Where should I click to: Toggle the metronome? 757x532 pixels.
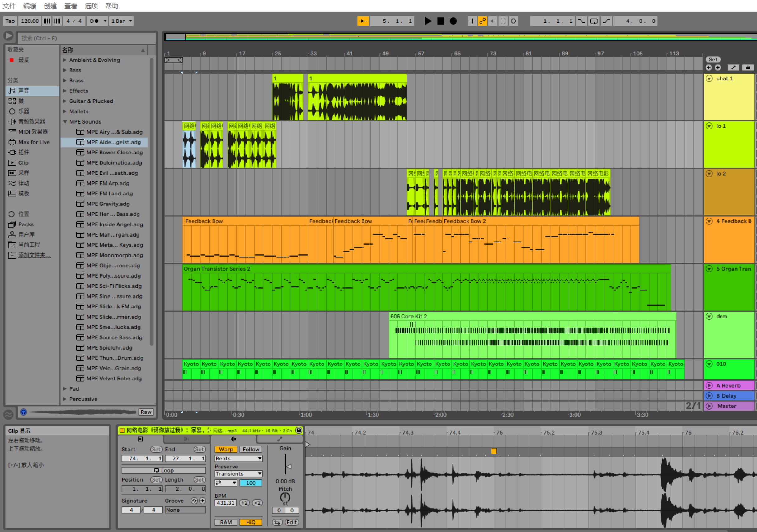pyautogui.click(x=94, y=21)
